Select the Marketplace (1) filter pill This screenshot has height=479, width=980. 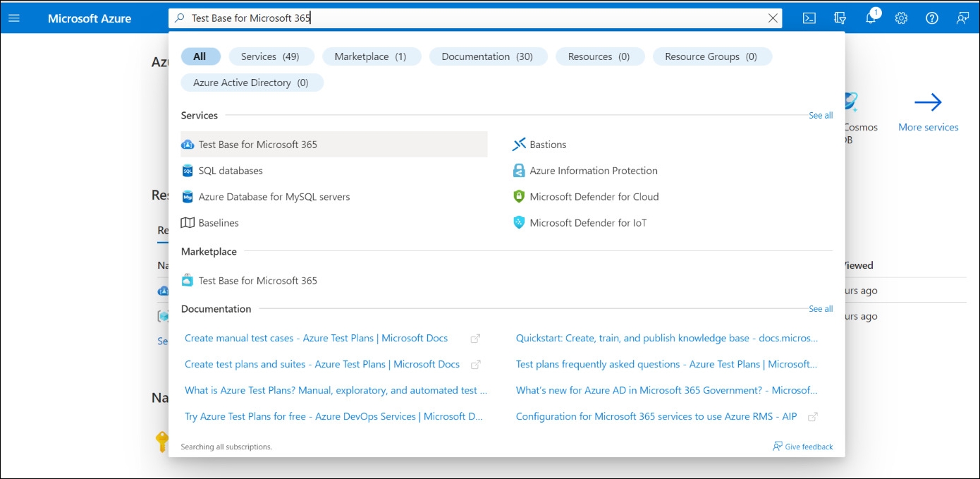(x=370, y=56)
